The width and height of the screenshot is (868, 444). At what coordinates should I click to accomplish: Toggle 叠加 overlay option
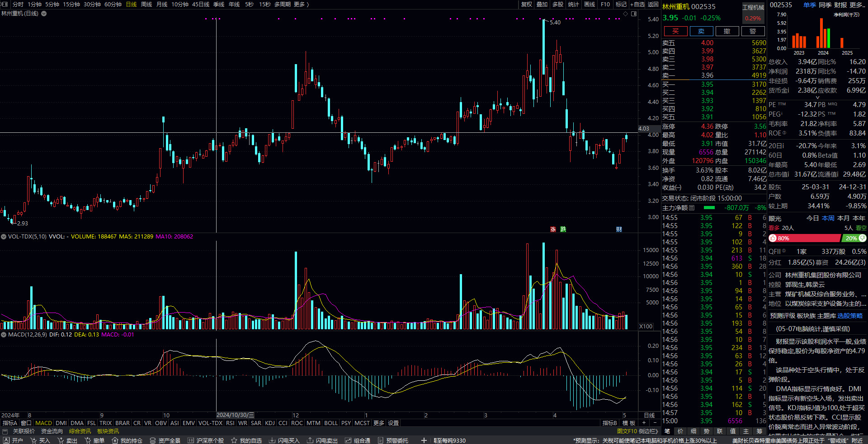(x=542, y=4)
